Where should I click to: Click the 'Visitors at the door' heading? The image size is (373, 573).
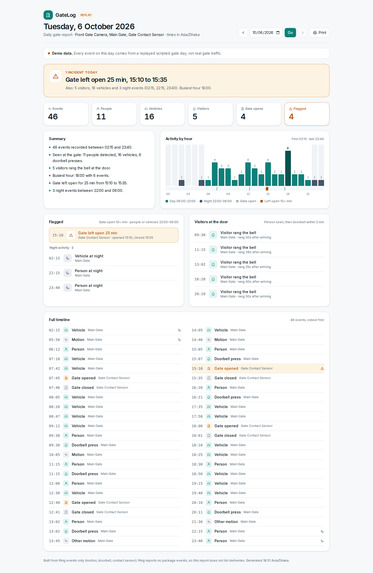pyautogui.click(x=211, y=222)
